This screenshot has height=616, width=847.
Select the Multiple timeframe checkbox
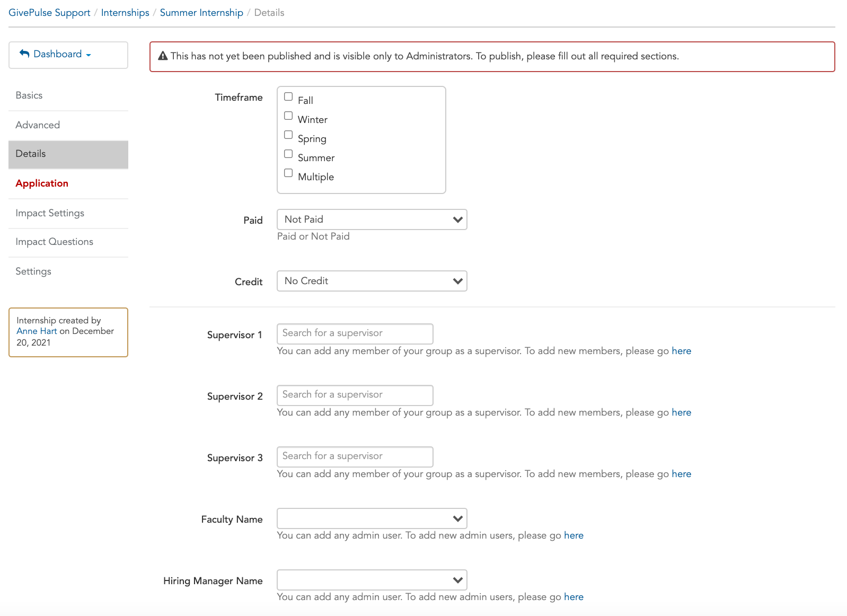(288, 173)
